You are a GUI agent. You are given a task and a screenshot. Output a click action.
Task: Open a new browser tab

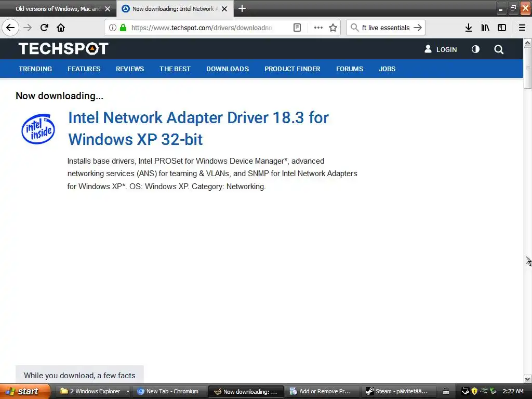point(242,8)
